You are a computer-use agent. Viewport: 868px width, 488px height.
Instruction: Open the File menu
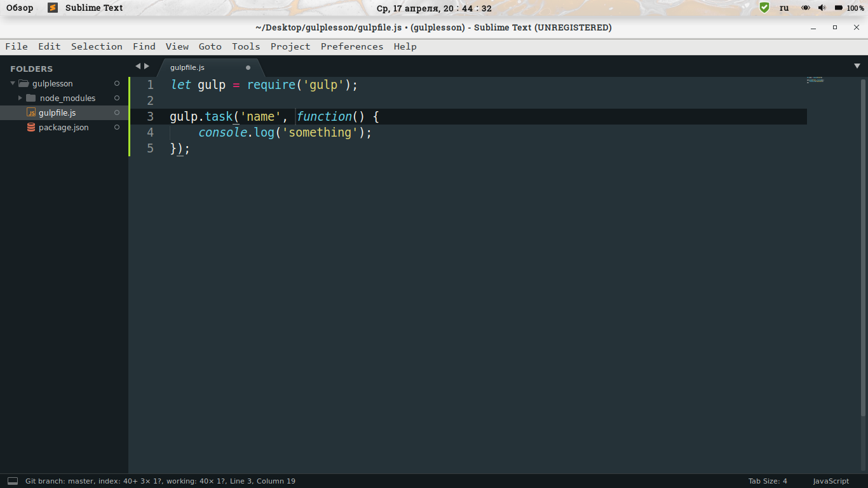(x=17, y=46)
